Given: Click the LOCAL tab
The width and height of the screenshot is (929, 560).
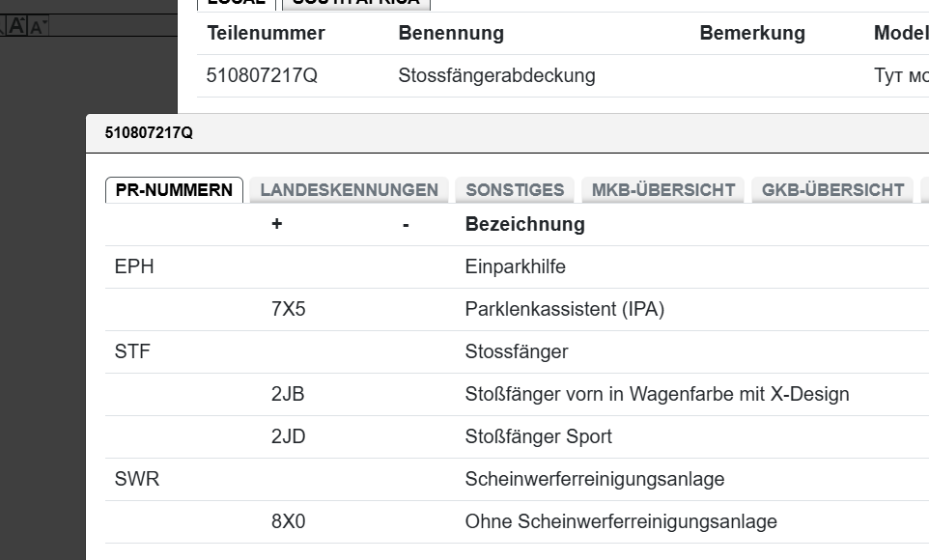Looking at the screenshot, I should [236, 2].
